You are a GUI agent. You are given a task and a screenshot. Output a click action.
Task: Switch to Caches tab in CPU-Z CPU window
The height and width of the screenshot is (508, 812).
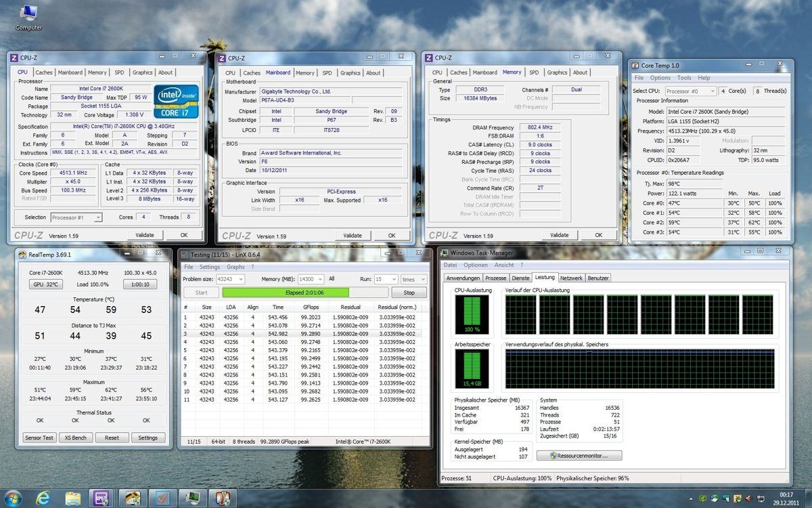[44, 72]
